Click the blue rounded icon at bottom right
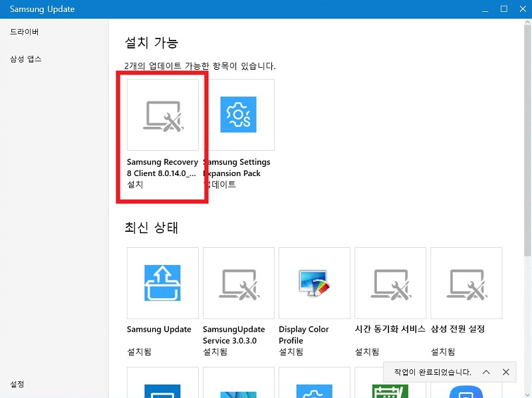532x398 pixels. point(466,391)
